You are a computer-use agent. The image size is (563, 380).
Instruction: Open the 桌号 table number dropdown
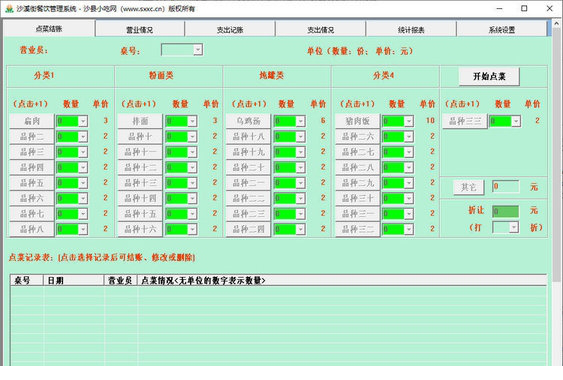(198, 50)
